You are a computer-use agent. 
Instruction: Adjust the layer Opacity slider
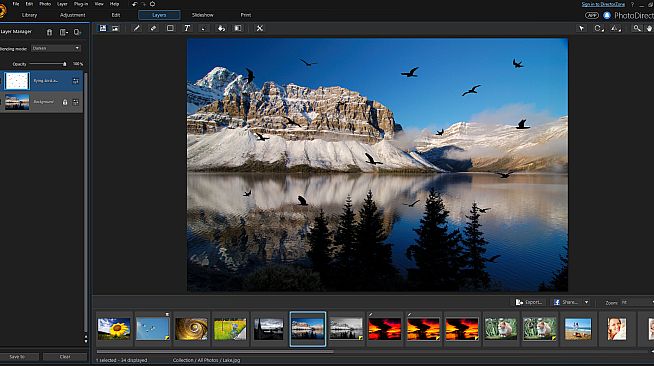(x=48, y=64)
